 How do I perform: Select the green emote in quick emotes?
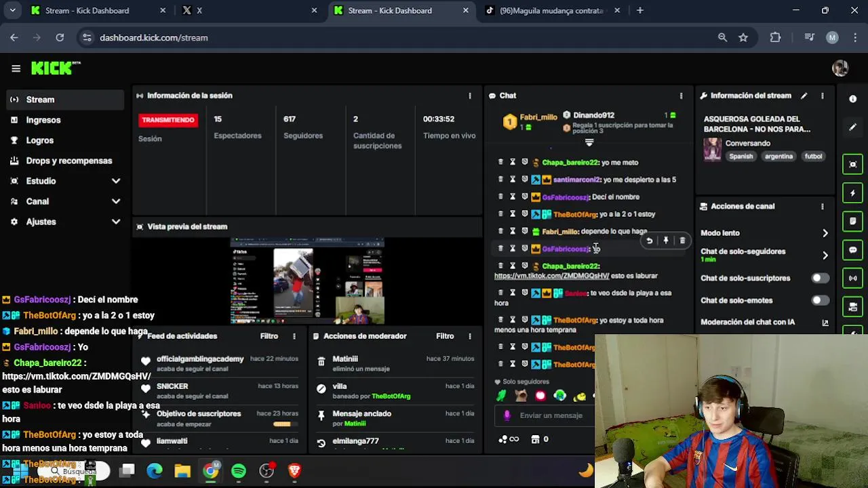click(500, 396)
